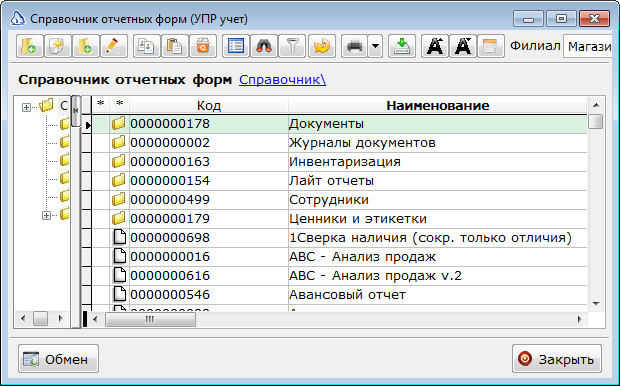Screen dimensions: 620x386
Task: Click document icon of row 0000000616
Action: (x=119, y=276)
